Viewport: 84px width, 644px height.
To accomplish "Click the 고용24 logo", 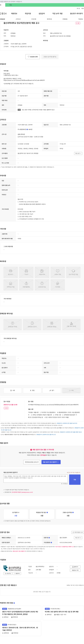I will 3,14.
